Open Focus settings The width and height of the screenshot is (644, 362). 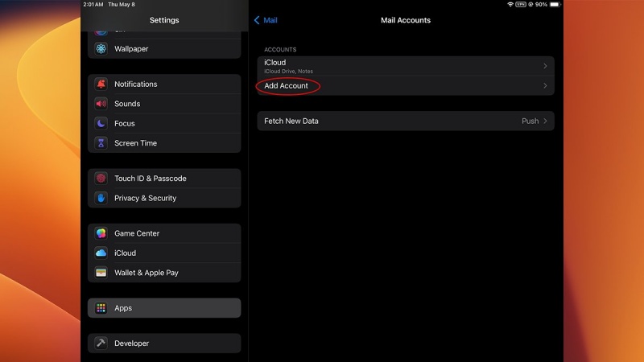[164, 124]
